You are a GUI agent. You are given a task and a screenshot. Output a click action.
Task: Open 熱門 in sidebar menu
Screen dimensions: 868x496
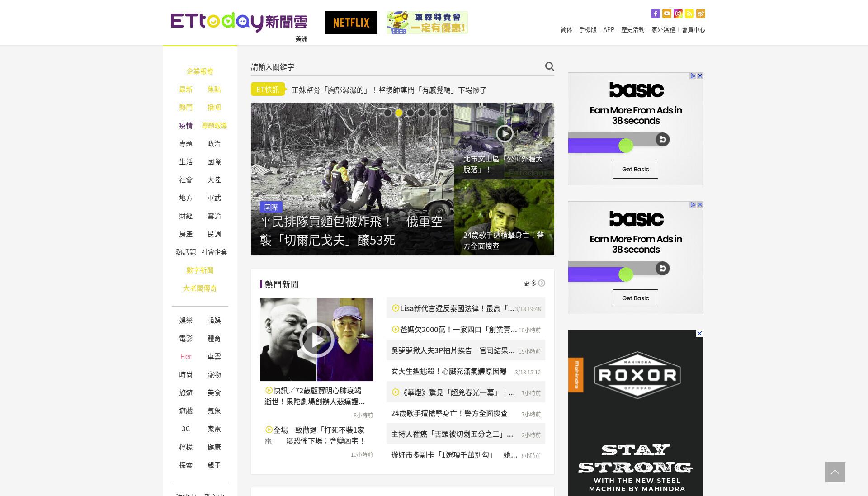pos(186,108)
